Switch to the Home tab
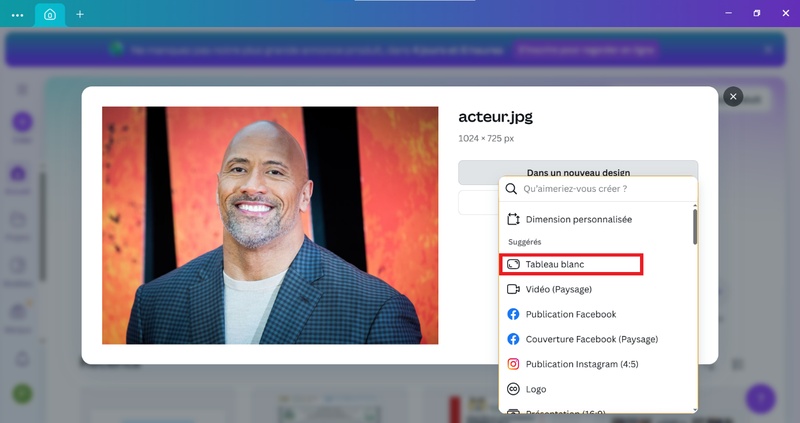 tap(48, 14)
